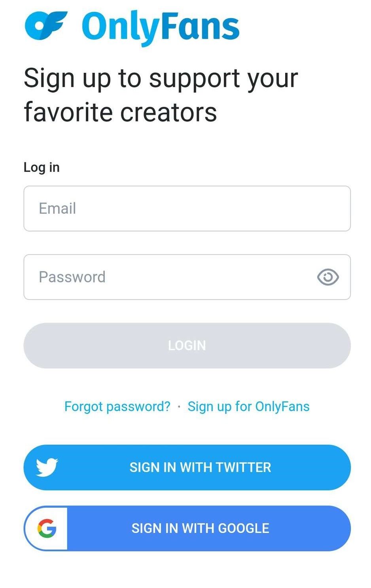The width and height of the screenshot is (371, 588).
Task: Click the heading words 'Sign up to support your'
Action: pyautogui.click(x=161, y=78)
